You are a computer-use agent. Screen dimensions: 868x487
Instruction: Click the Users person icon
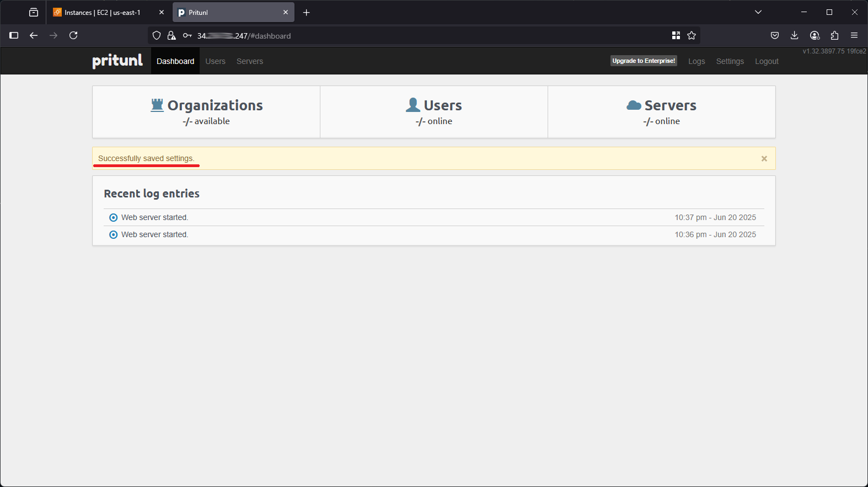click(x=413, y=105)
